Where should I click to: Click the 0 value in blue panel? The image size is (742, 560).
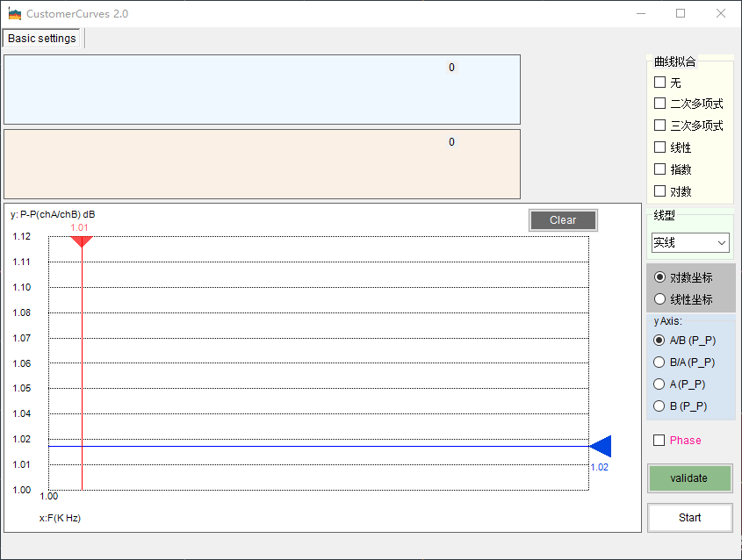click(451, 68)
